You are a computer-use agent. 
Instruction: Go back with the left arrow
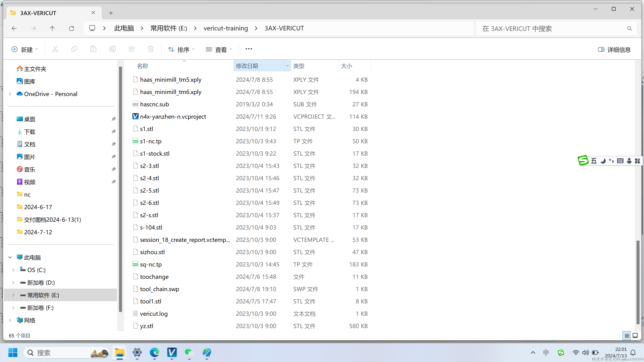click(14, 28)
